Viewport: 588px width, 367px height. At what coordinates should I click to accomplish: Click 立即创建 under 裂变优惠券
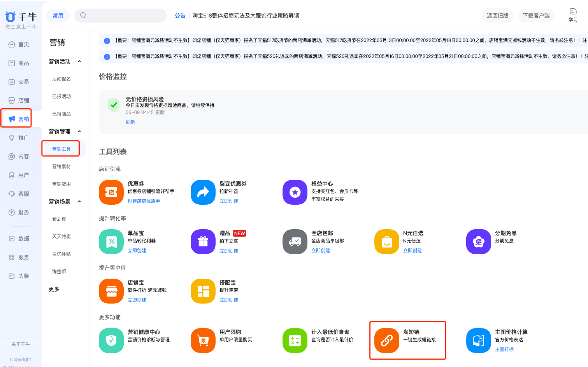coord(229,201)
